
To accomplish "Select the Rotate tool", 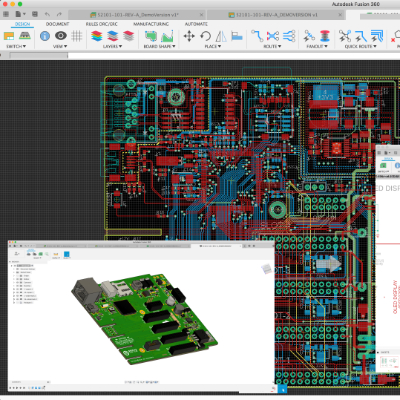I will pos(205,36).
